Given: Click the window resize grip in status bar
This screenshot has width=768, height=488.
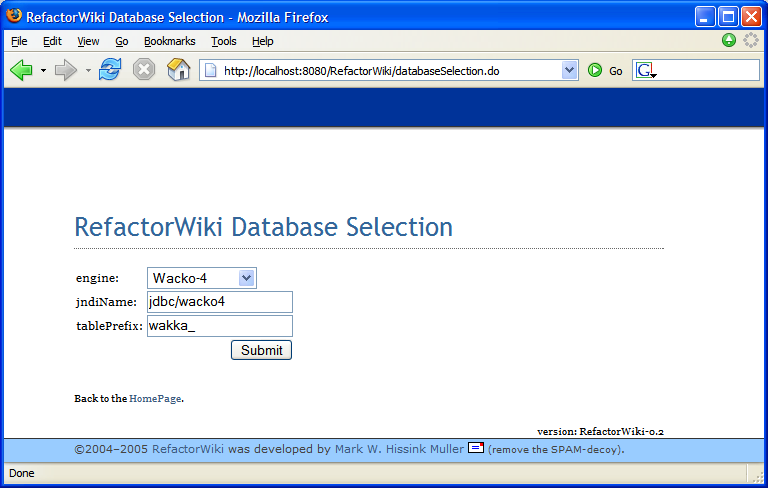Looking at the screenshot, I should tap(758, 478).
